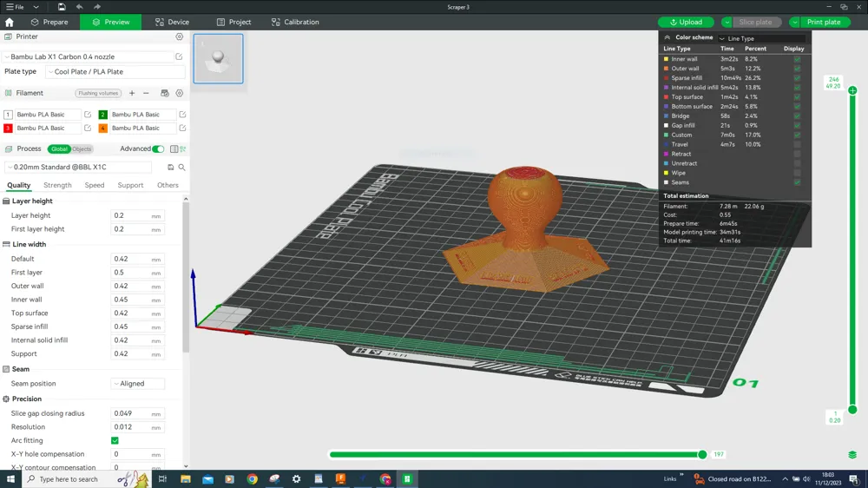Toggle the Advanced mode switch
The image size is (868, 488).
158,149
